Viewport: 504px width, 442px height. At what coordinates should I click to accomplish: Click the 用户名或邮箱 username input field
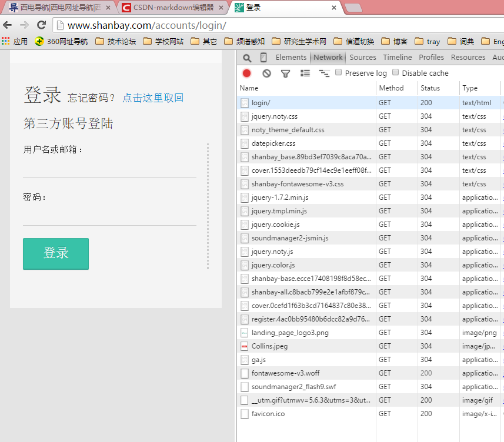pos(109,169)
